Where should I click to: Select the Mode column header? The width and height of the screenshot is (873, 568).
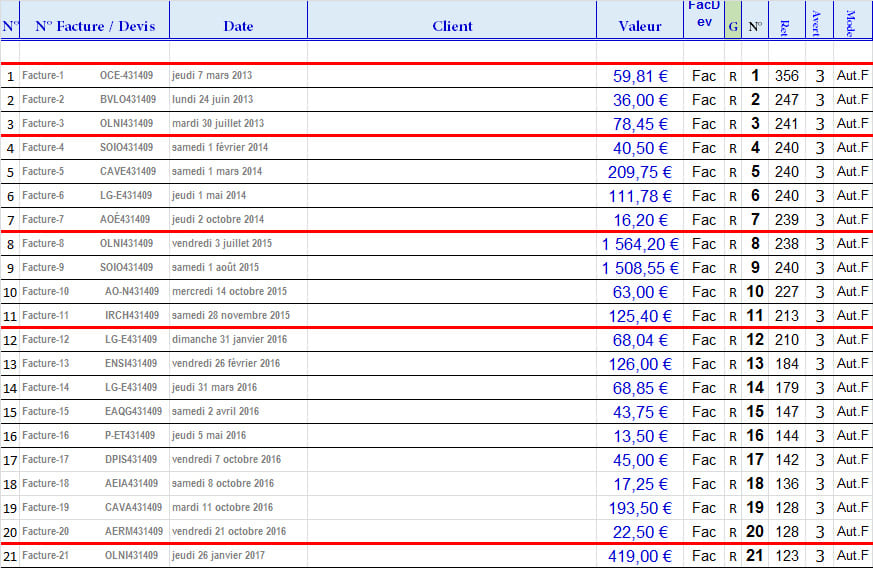tap(851, 22)
